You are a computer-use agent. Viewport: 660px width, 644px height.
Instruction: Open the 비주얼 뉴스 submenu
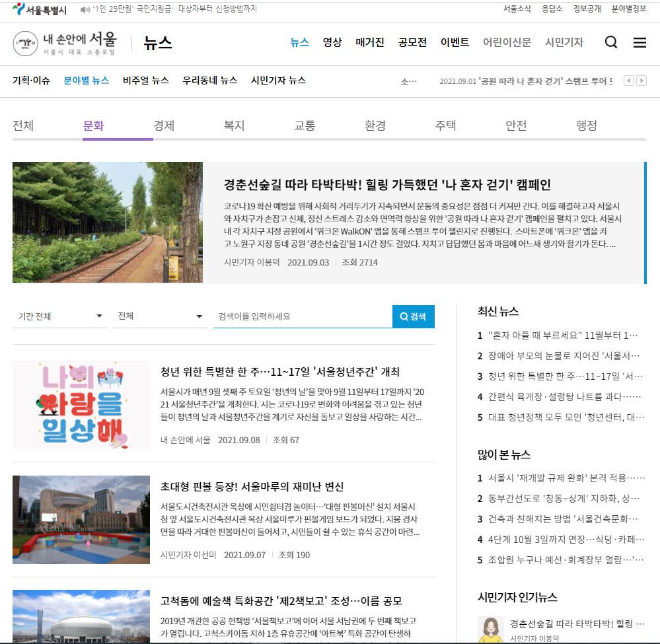tap(145, 81)
